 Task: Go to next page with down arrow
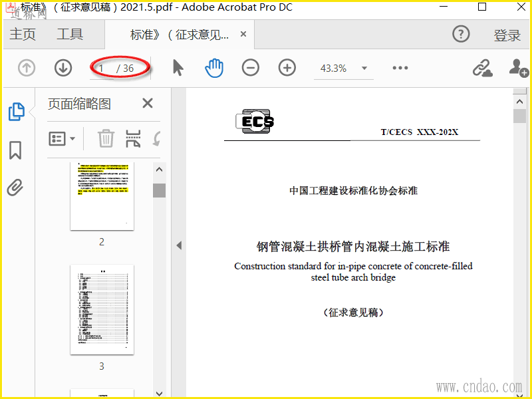(63, 68)
